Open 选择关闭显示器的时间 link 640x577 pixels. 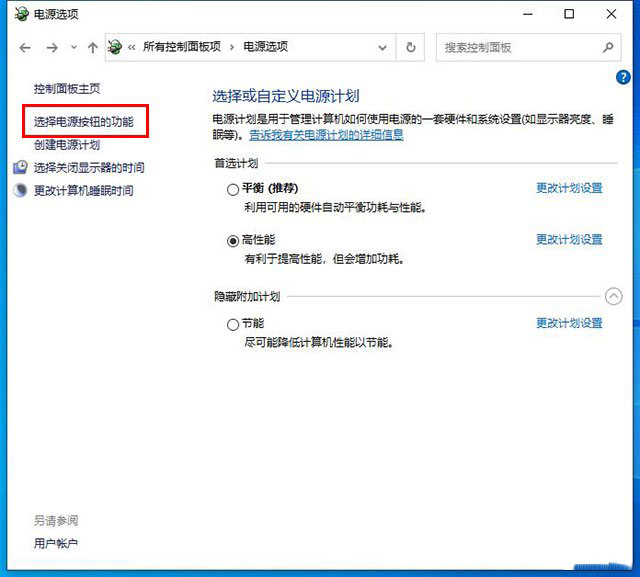tap(89, 168)
